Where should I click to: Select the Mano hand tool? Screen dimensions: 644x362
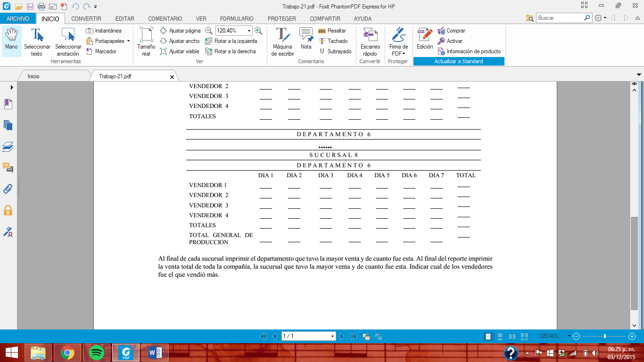[x=11, y=41]
